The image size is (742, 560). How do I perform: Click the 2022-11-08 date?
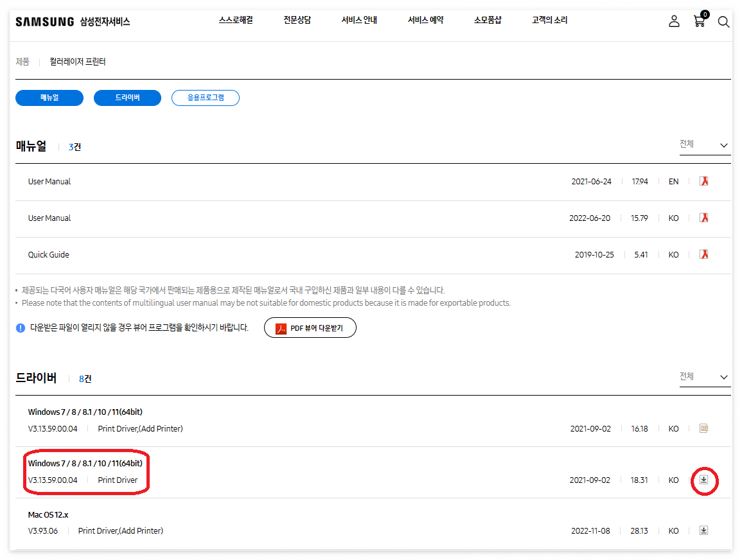point(590,530)
